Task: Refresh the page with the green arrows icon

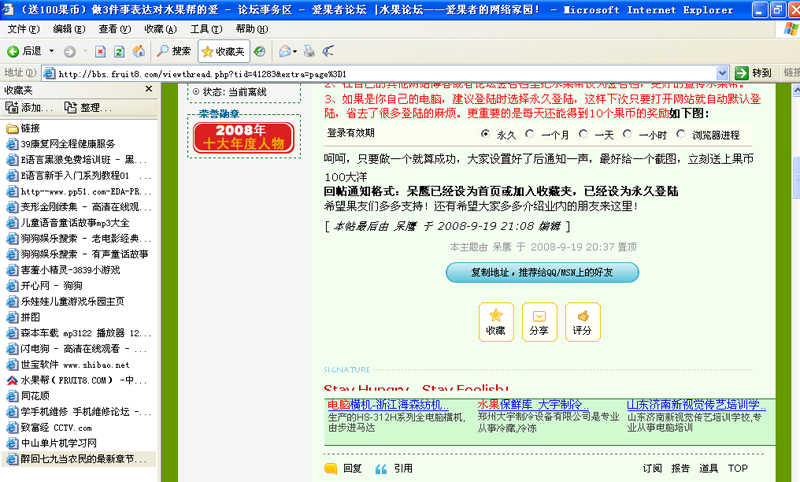Action: coord(119,52)
